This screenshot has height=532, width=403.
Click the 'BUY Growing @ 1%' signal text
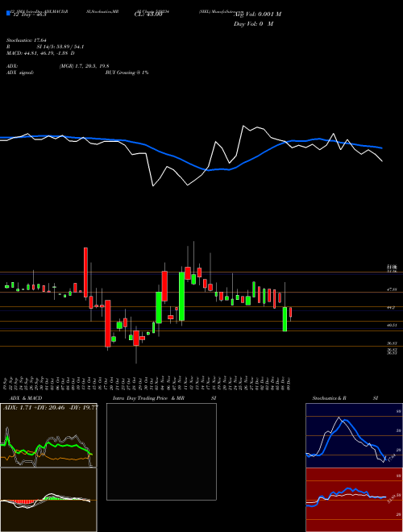click(x=127, y=73)
